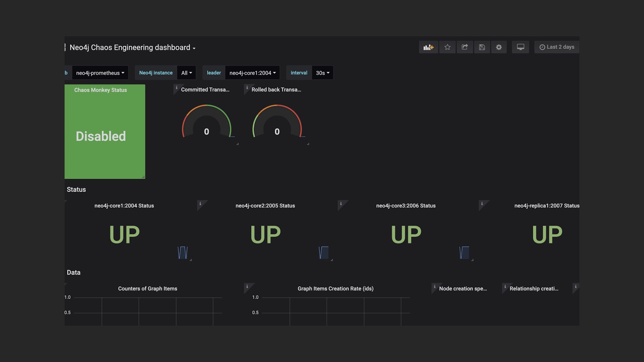Click UP value of neo4j-replica1:2007
Viewport: 644px width, 362px height.
pyautogui.click(x=547, y=235)
